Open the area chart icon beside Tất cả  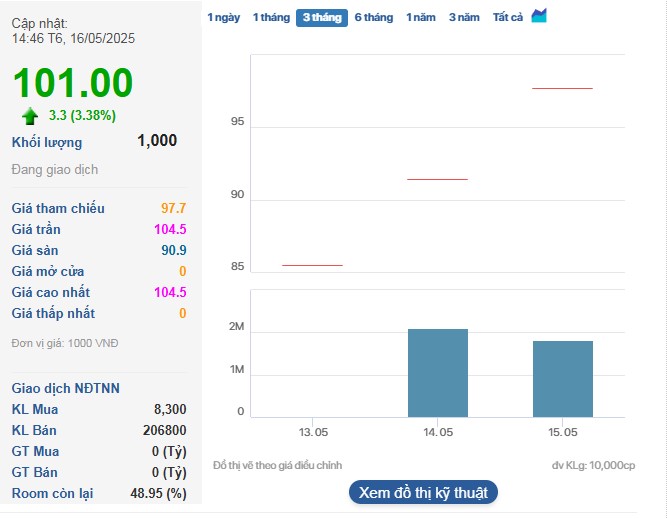click(539, 16)
